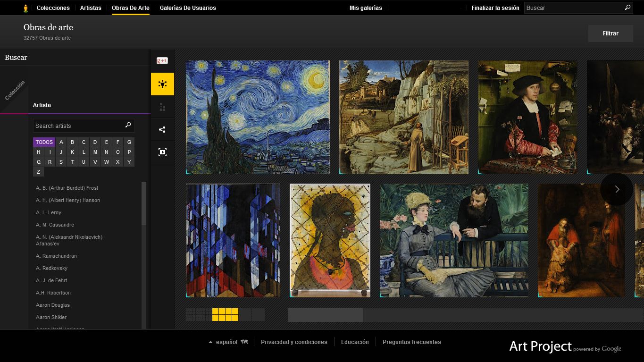The width and height of the screenshot is (644, 362).
Task: Select artist Aaron Douglas
Action: click(x=53, y=305)
